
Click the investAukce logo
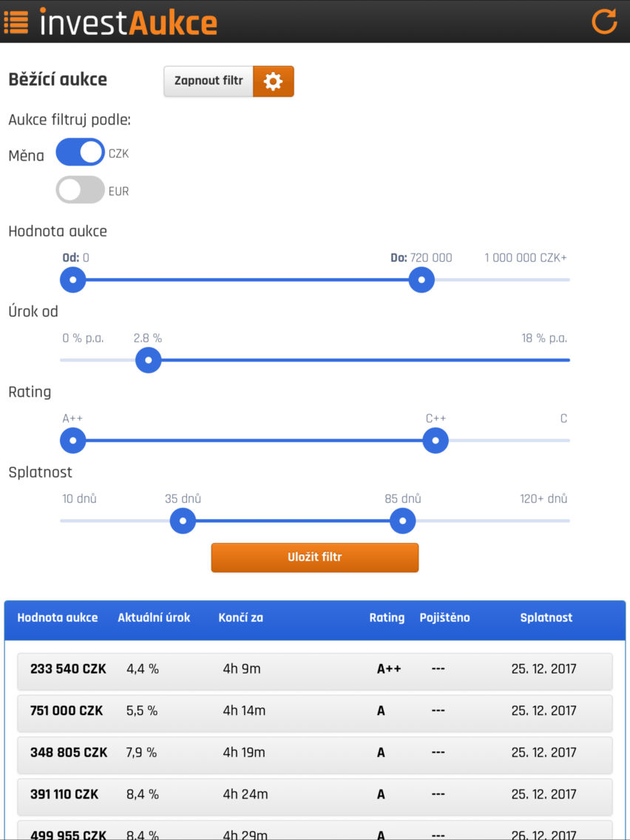pos(128,22)
